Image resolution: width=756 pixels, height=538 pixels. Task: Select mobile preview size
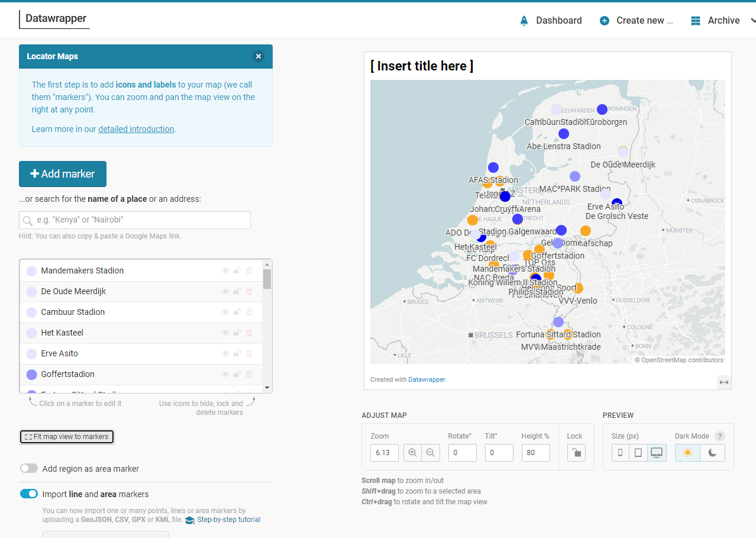point(620,453)
